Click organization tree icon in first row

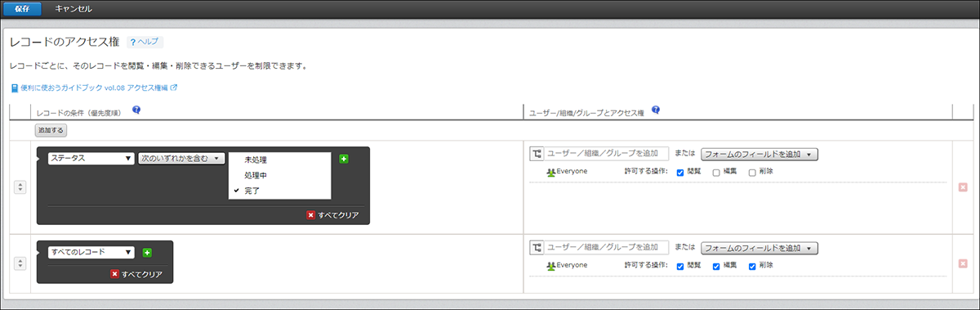537,154
